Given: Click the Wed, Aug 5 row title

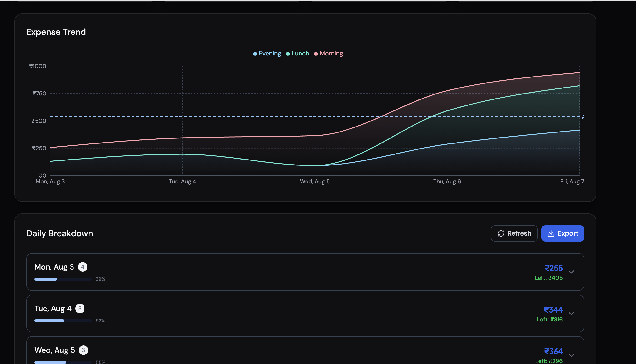Looking at the screenshot, I should click(55, 350).
